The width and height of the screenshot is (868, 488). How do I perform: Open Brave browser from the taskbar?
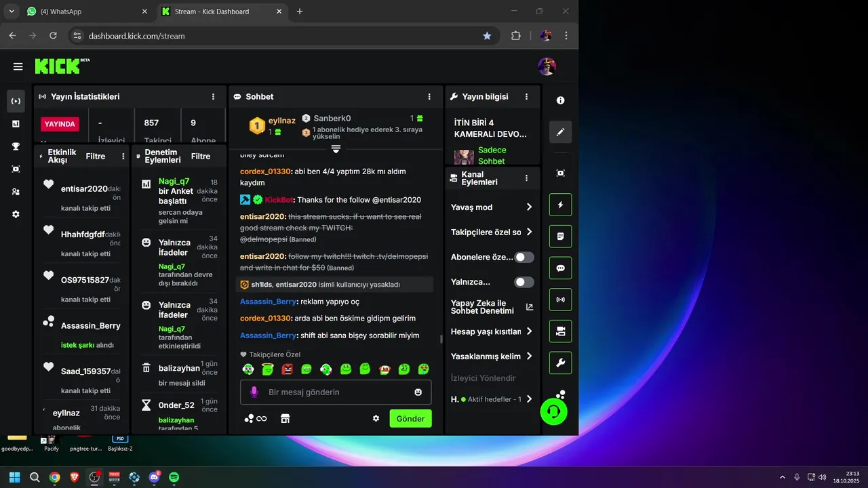(75, 477)
